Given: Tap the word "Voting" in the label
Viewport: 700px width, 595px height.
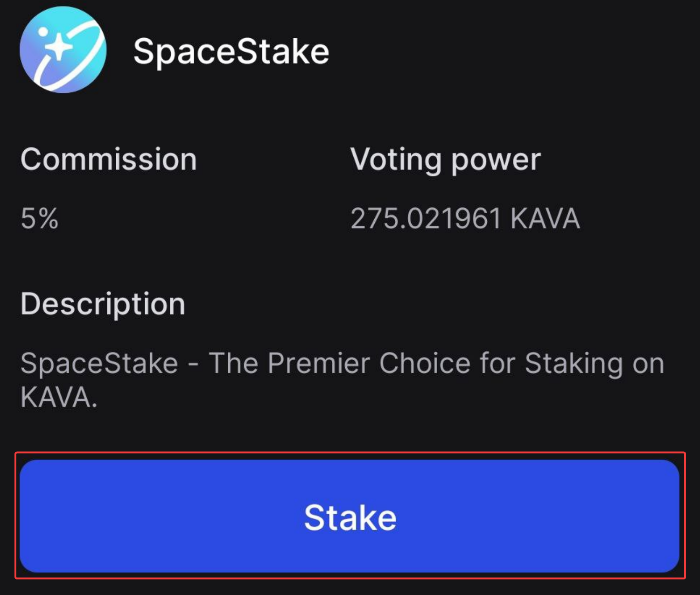Looking at the screenshot, I should 396,161.
